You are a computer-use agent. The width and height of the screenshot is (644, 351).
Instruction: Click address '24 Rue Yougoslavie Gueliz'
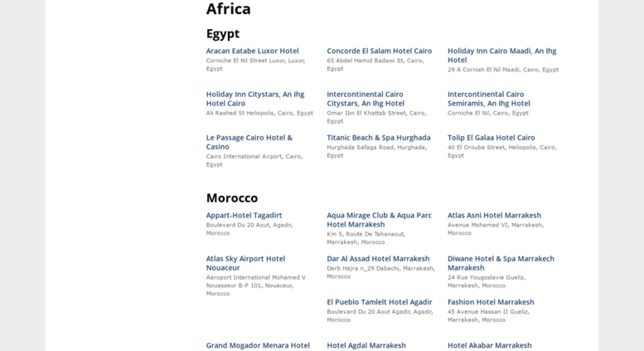tap(487, 281)
